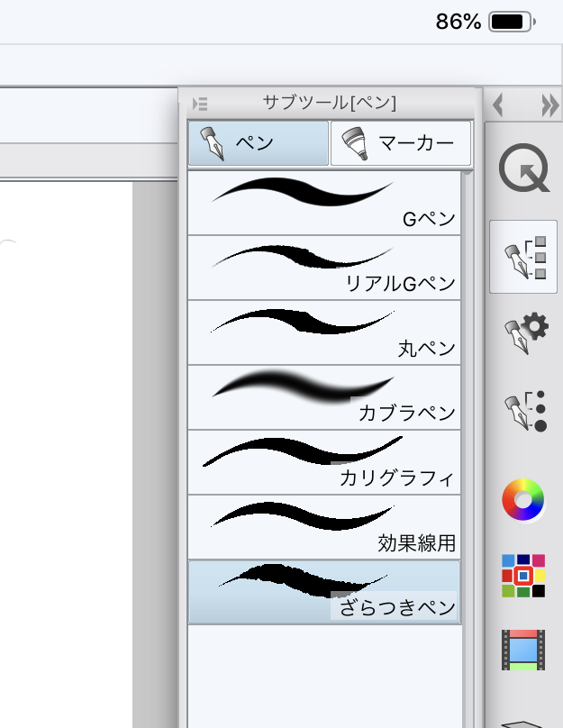The height and width of the screenshot is (728, 563).
Task: Click the single left arrow on dock
Action: (497, 105)
